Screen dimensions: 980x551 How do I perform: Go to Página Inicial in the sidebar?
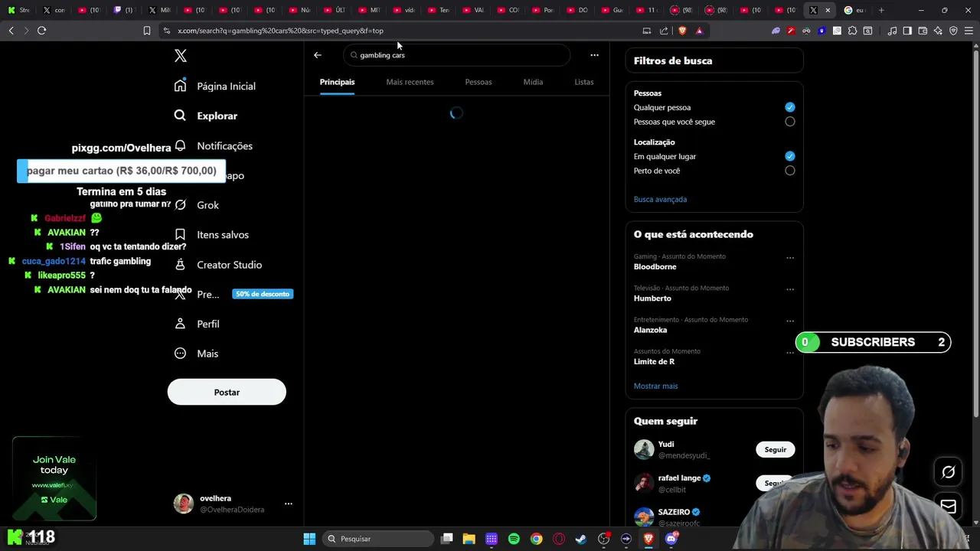(x=215, y=86)
